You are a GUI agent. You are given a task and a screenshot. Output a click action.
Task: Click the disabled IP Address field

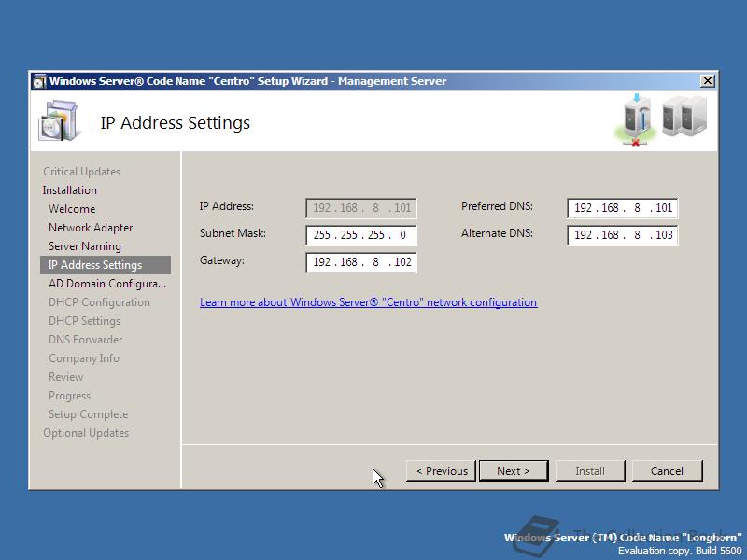(x=361, y=208)
